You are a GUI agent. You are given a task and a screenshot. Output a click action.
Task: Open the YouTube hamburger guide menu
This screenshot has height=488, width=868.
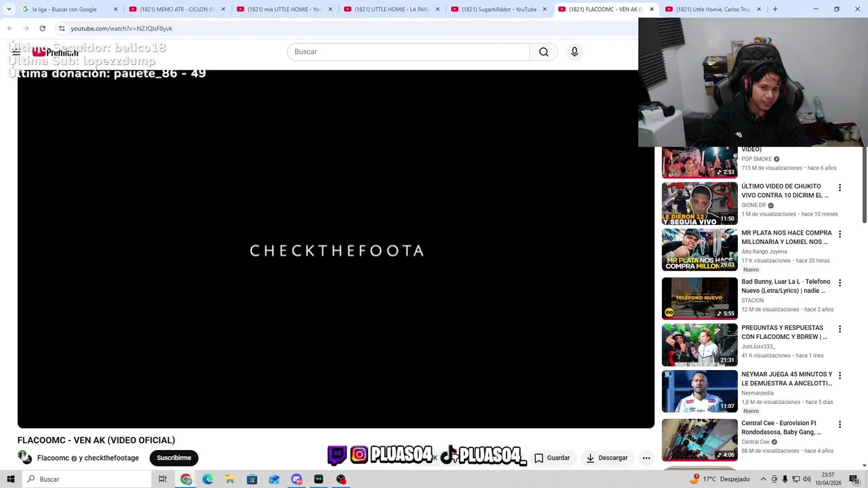click(16, 52)
